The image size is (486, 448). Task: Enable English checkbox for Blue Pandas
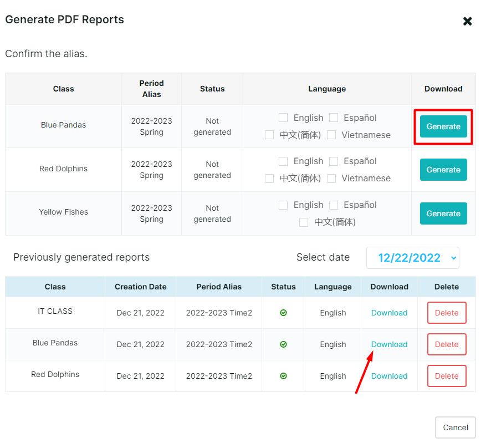(x=283, y=118)
